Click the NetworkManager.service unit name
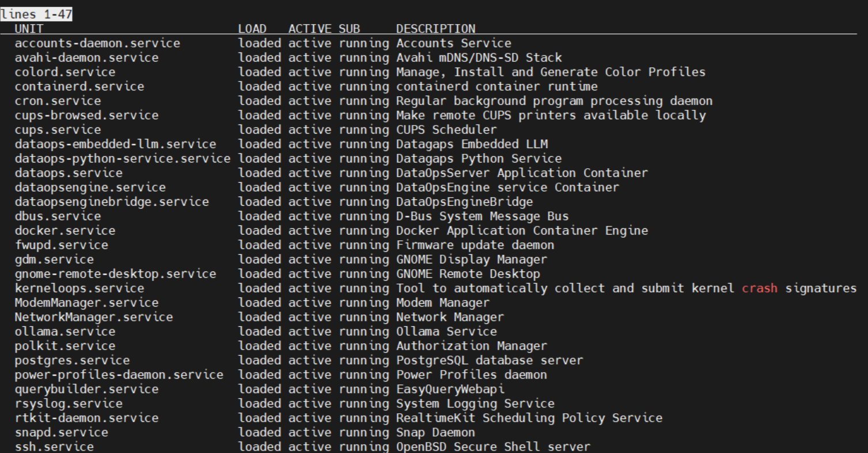 tap(94, 317)
